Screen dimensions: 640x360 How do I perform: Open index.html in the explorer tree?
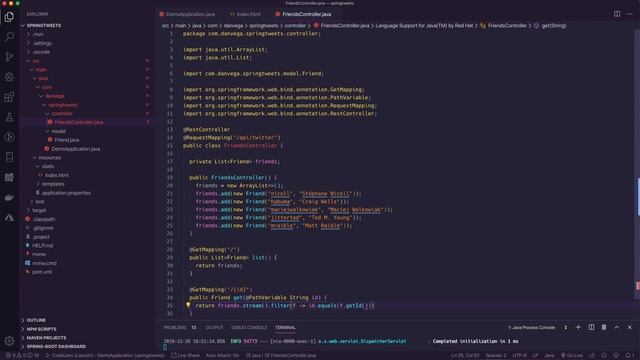(x=57, y=175)
